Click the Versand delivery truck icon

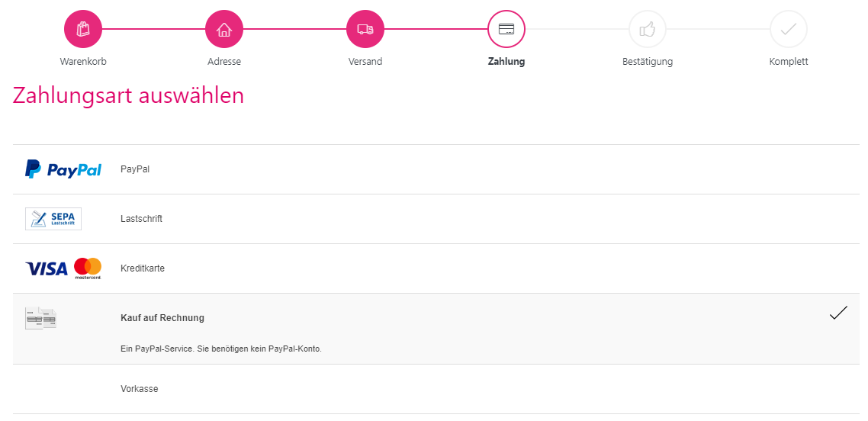(x=365, y=29)
